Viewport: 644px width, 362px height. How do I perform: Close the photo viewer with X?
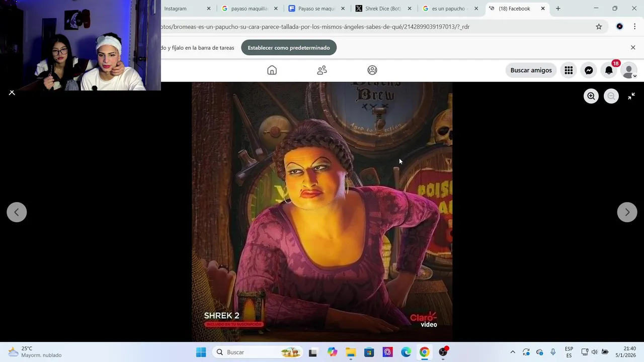point(12,93)
